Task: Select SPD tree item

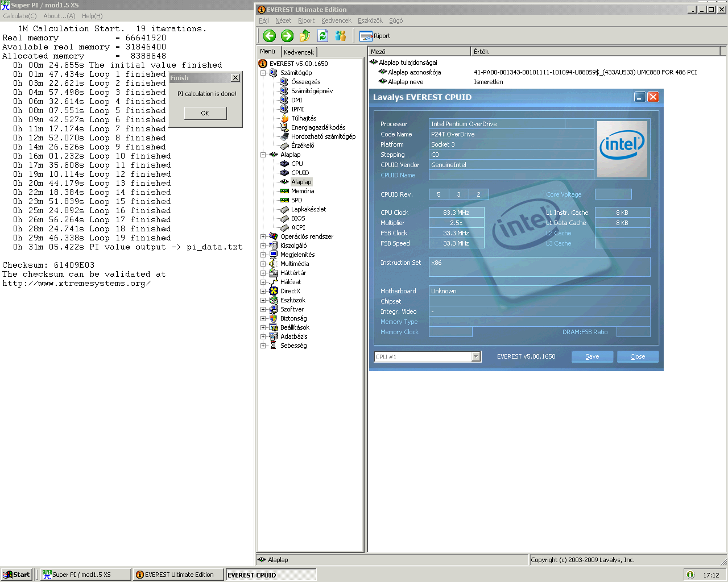Action: [296, 200]
